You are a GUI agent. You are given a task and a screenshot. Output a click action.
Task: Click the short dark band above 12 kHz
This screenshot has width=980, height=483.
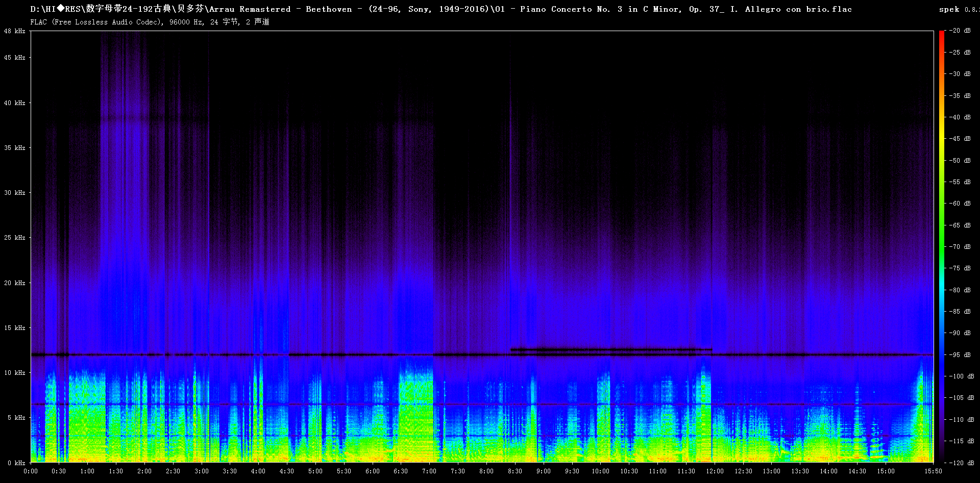coord(611,350)
